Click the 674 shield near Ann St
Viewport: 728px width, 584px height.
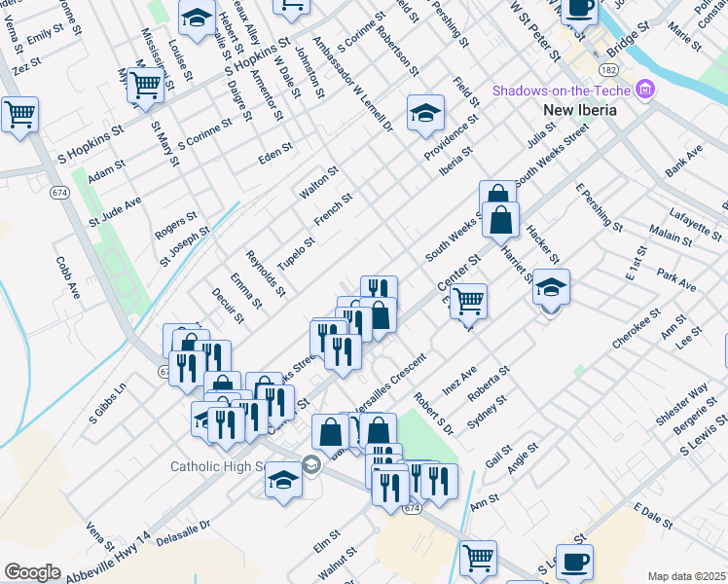(x=412, y=508)
